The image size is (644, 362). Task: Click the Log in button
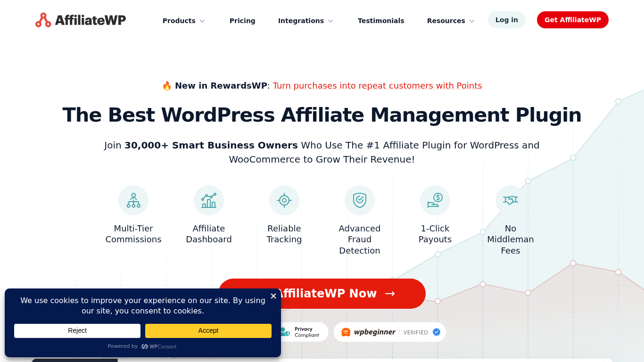pos(506,19)
